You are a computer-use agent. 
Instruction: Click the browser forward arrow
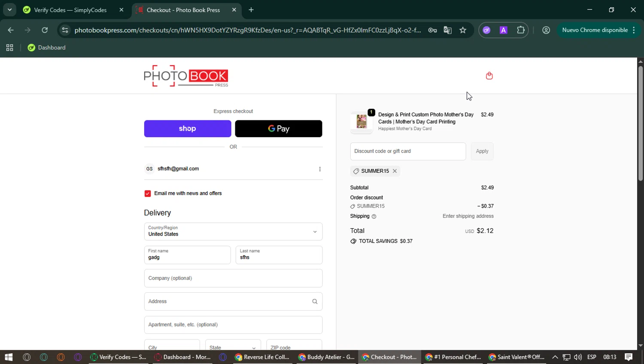click(27, 30)
